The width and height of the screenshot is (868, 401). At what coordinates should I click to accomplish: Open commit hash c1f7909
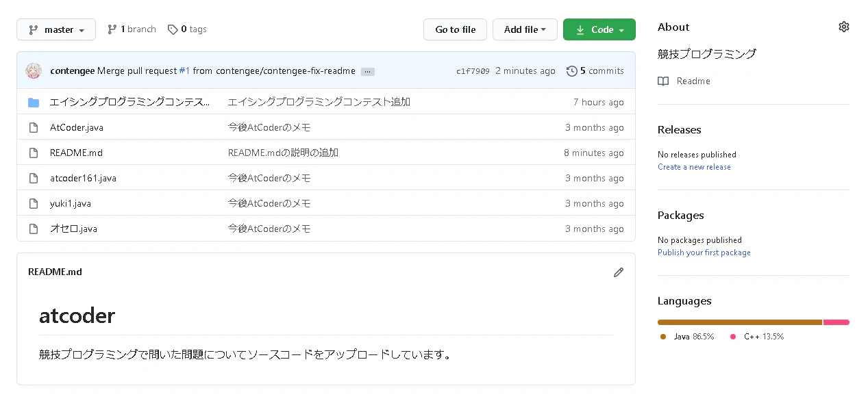[473, 70]
